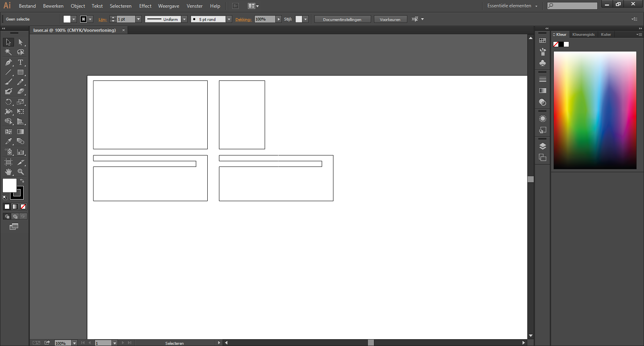Select the Direct Selection tool
Viewport: 644px width, 346px height.
click(x=21, y=42)
